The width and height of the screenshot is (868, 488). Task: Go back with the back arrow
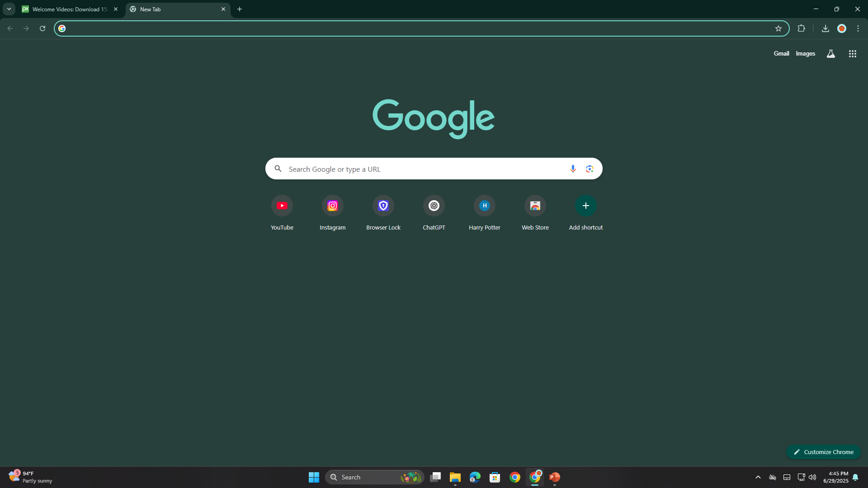pos(10,28)
